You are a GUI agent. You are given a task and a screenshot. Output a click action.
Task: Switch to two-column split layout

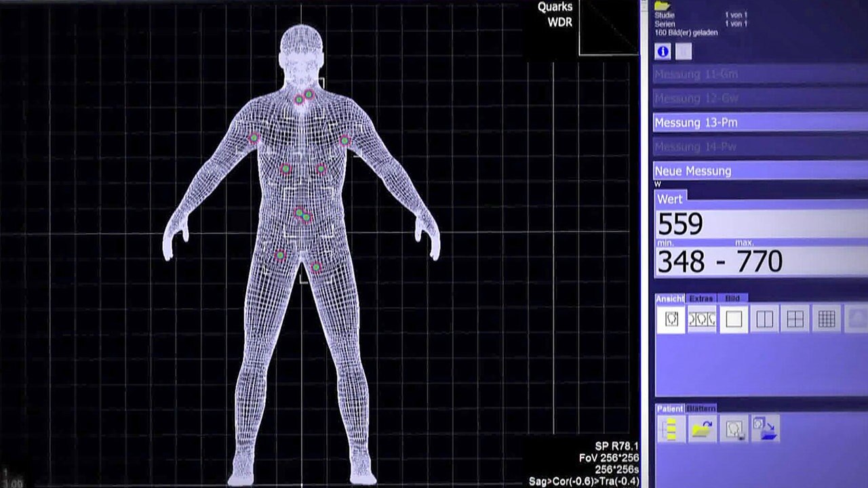764,319
